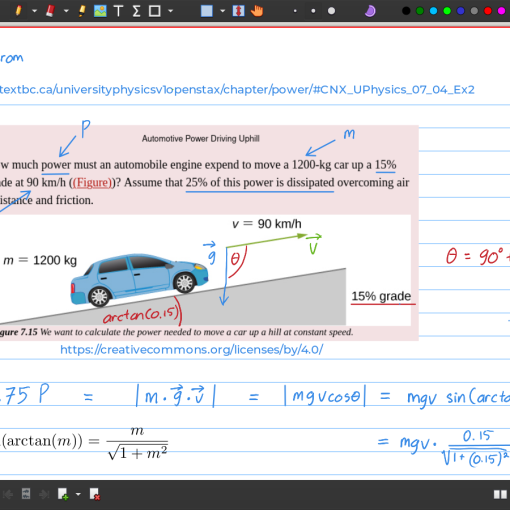Select the Highlighter tool
Image resolution: width=510 pixels, height=510 pixels.
(x=82, y=11)
